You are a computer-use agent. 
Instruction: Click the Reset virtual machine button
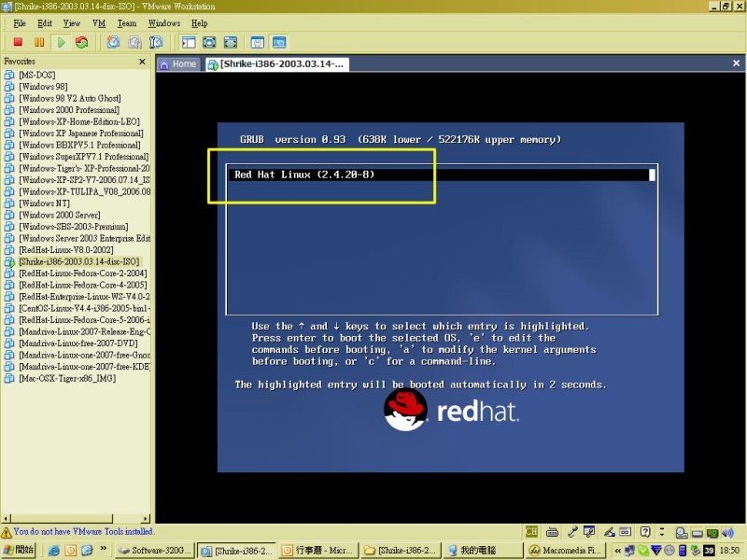click(82, 42)
